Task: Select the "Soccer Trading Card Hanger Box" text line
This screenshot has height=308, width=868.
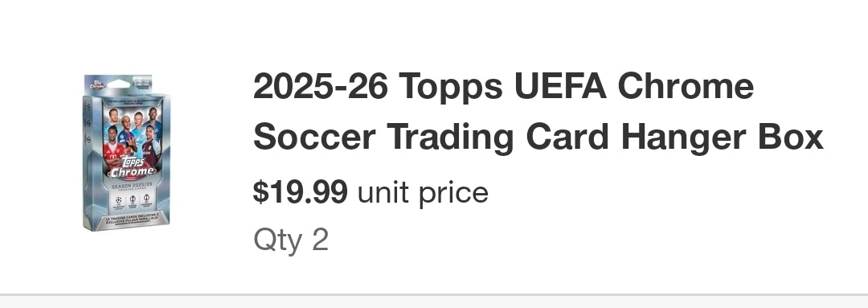Action: (538, 138)
